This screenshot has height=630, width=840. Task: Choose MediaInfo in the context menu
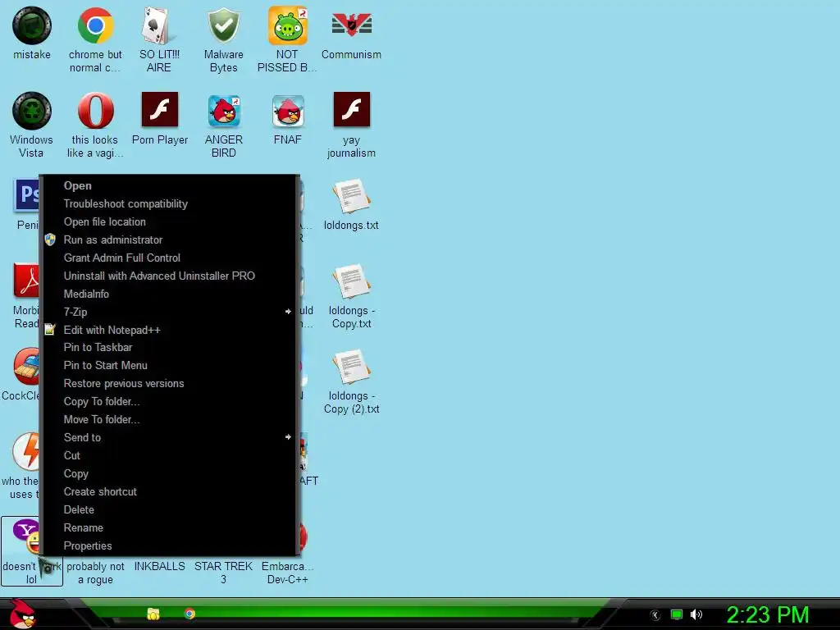(169, 294)
